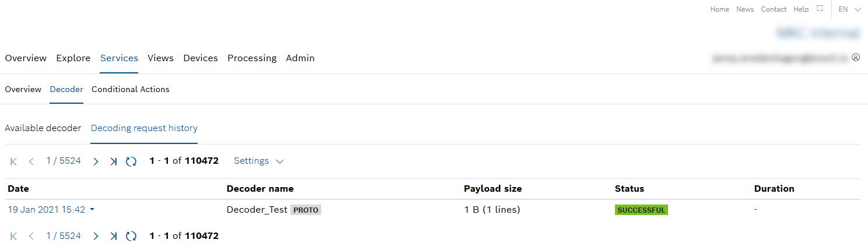
Task: Go to first page in top pagination
Action: (14, 161)
